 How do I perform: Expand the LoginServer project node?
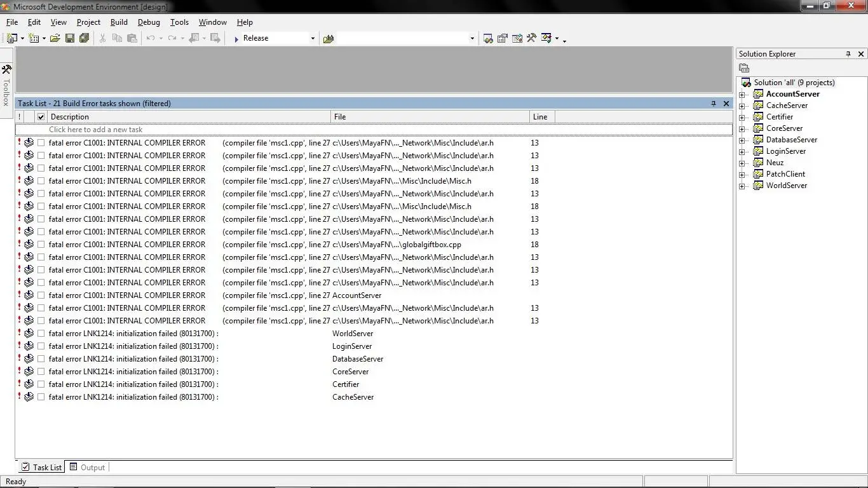(x=742, y=151)
